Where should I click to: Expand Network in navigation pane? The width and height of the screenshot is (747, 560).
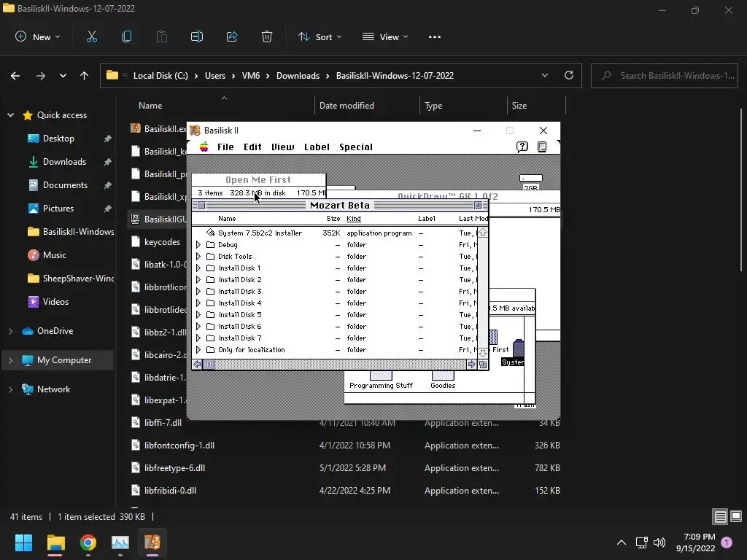[10, 389]
